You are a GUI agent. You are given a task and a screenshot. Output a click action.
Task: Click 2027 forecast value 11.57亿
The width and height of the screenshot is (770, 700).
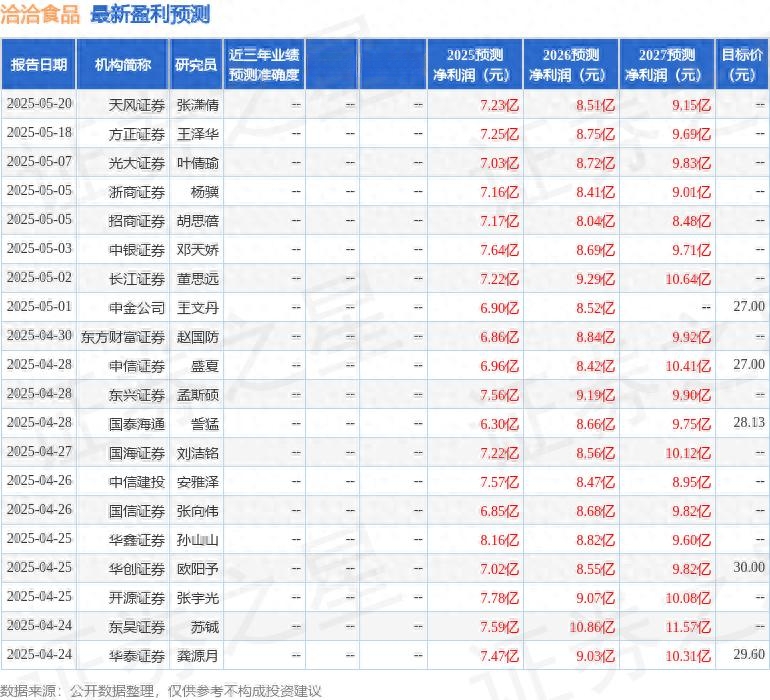click(x=688, y=627)
